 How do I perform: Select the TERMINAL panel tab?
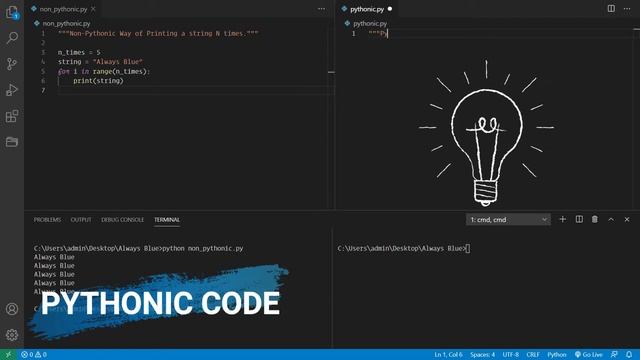(167, 220)
